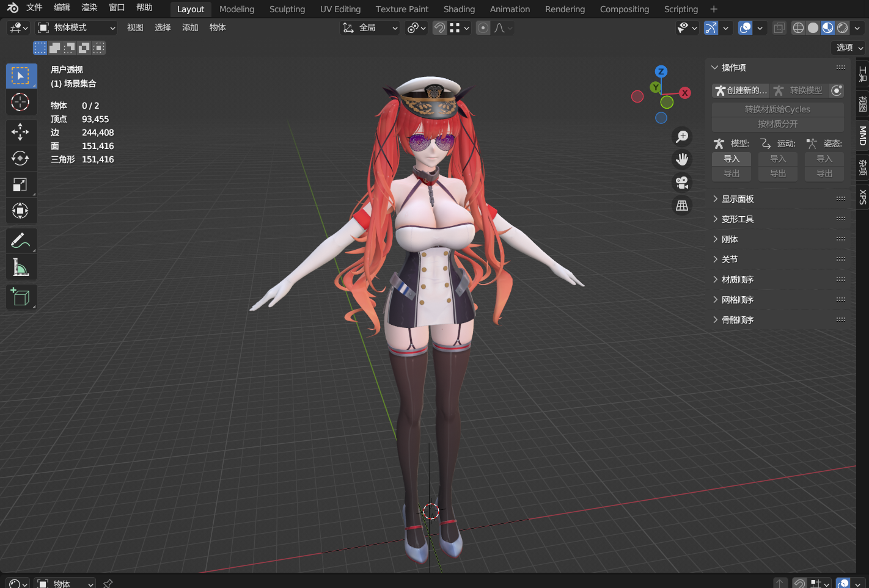Set selection mode to new selection

click(x=40, y=48)
